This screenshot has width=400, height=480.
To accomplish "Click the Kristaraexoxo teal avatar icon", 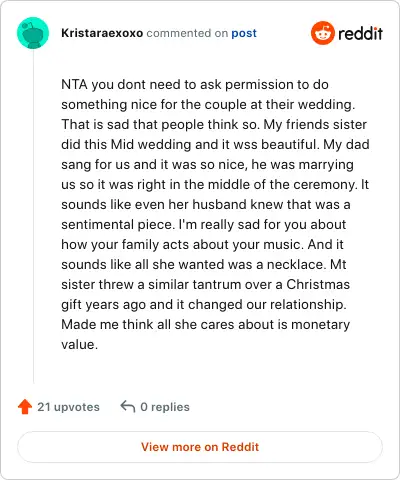I will [x=33, y=33].
